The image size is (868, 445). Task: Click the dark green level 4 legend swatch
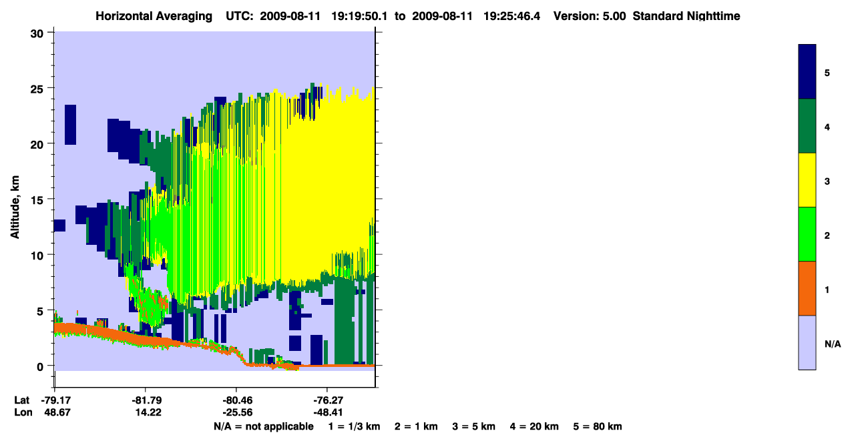coord(807,126)
